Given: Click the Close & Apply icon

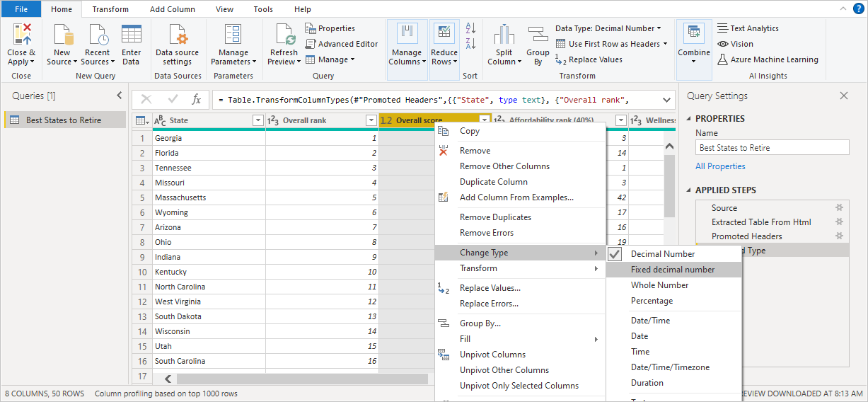Looking at the screenshot, I should 21,35.
